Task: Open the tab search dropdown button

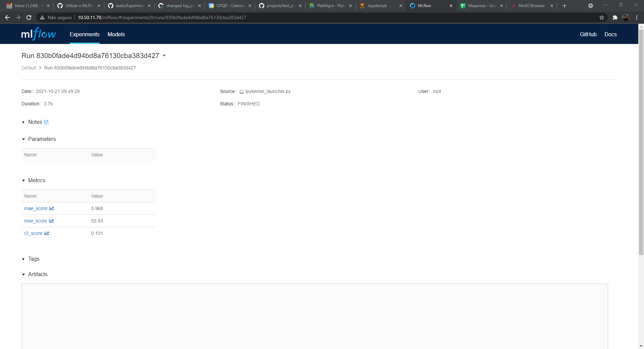Action: pos(591,6)
